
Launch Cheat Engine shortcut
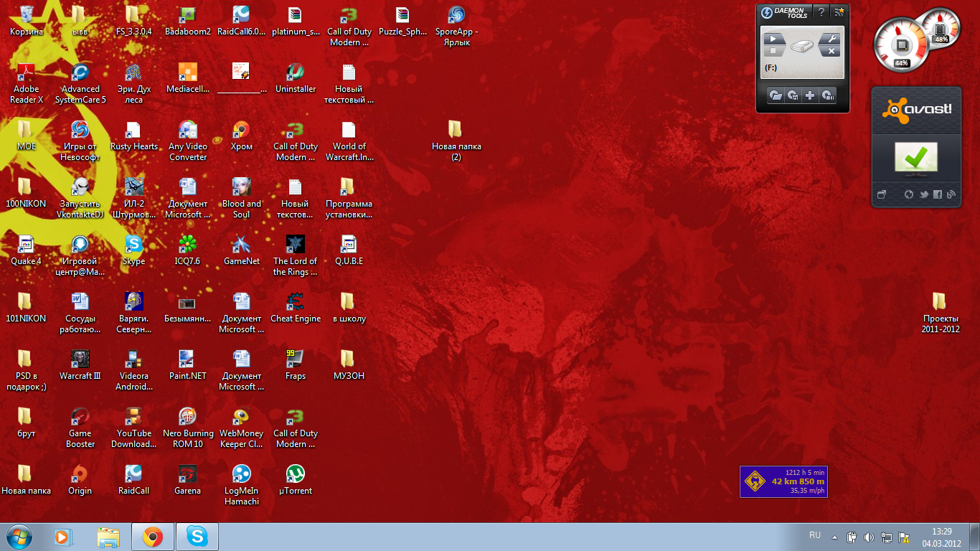(296, 308)
